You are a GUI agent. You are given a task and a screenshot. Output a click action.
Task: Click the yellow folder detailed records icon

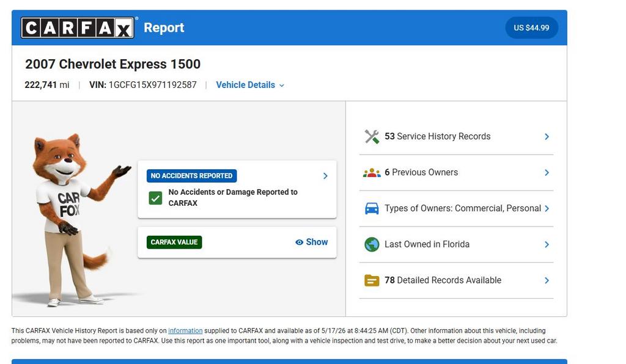tap(372, 281)
